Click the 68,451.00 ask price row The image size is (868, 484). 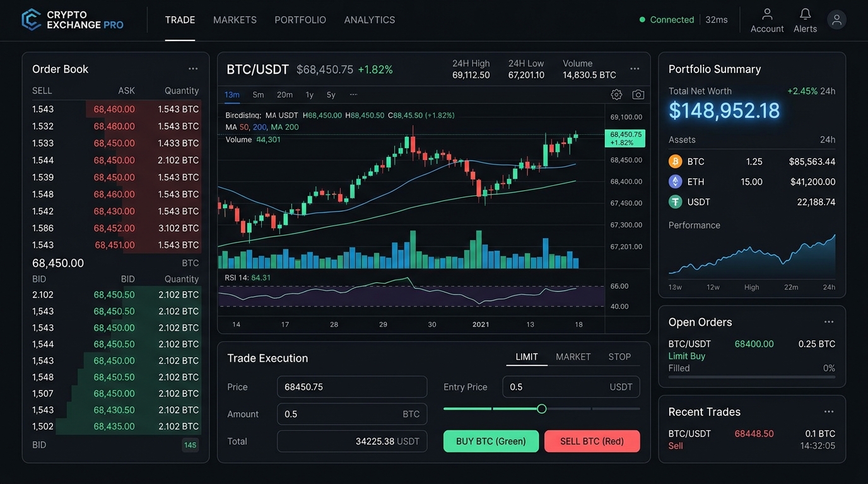(x=115, y=245)
